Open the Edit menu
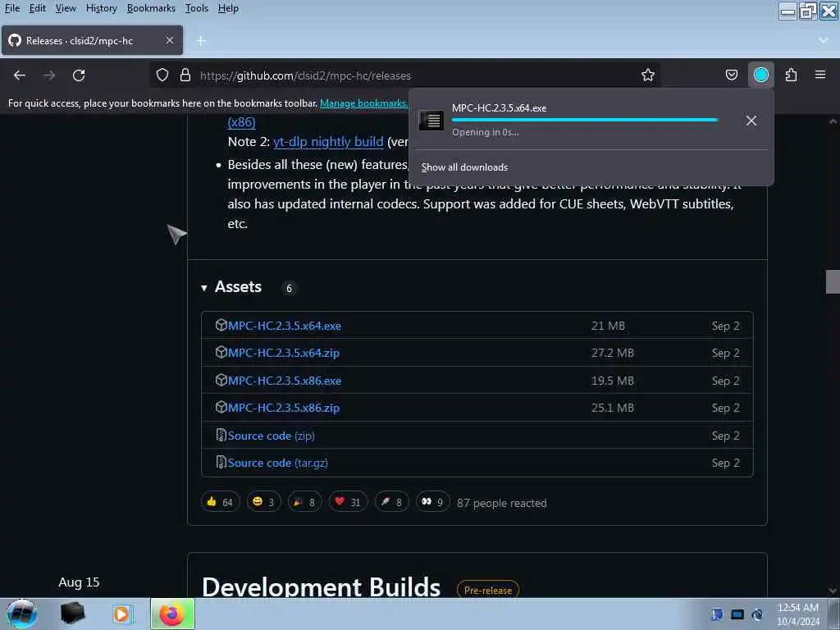The height and width of the screenshot is (630, 840). pyautogui.click(x=38, y=8)
